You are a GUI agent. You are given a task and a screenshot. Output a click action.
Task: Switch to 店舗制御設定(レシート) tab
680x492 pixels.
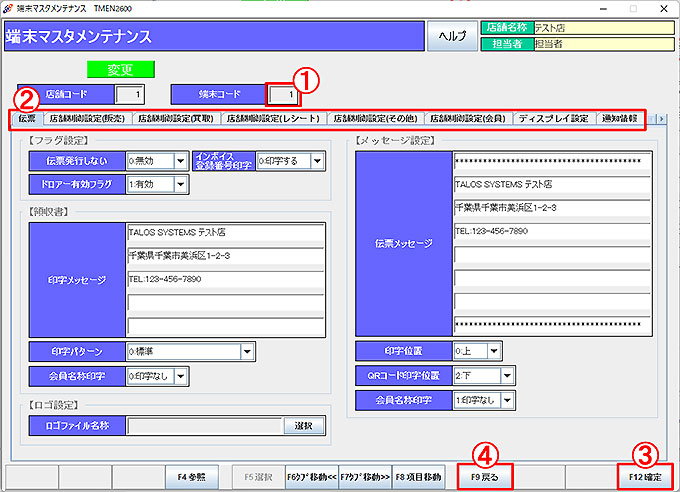273,118
